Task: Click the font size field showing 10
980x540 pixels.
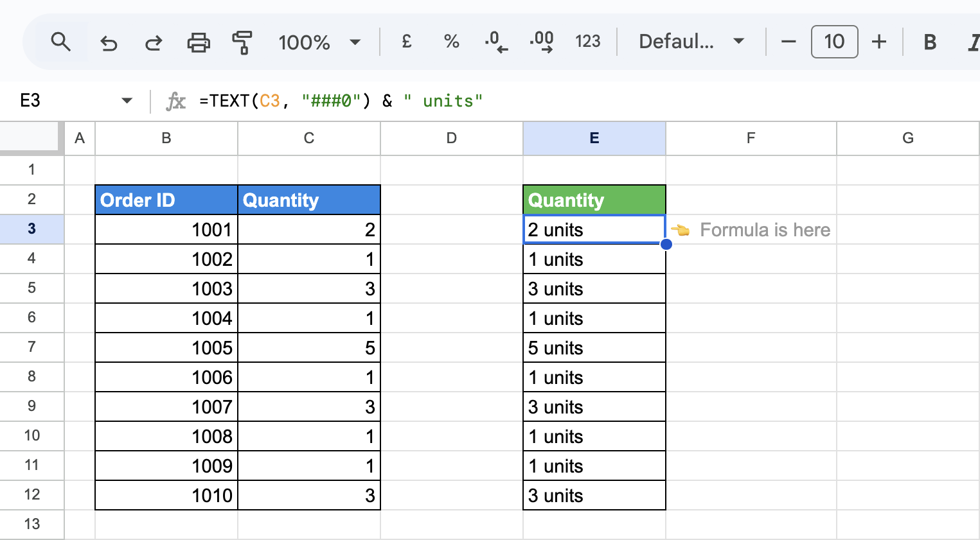Action: click(834, 42)
